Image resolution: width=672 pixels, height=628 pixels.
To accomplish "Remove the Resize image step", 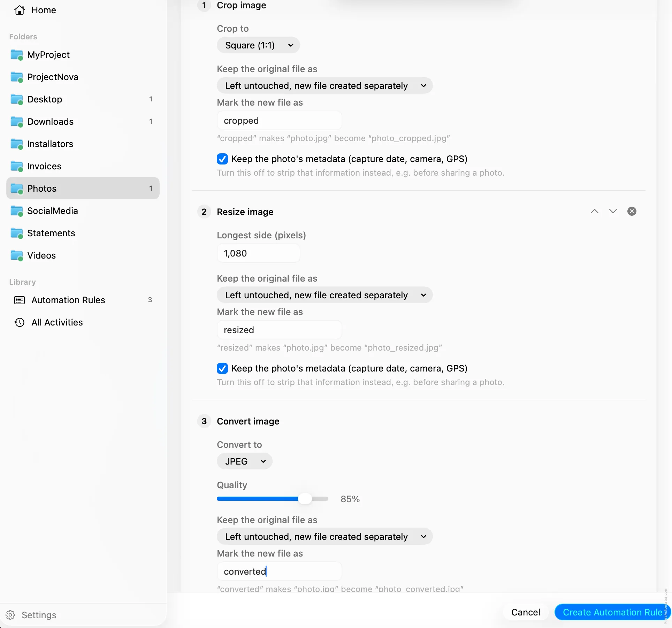I will click(632, 211).
